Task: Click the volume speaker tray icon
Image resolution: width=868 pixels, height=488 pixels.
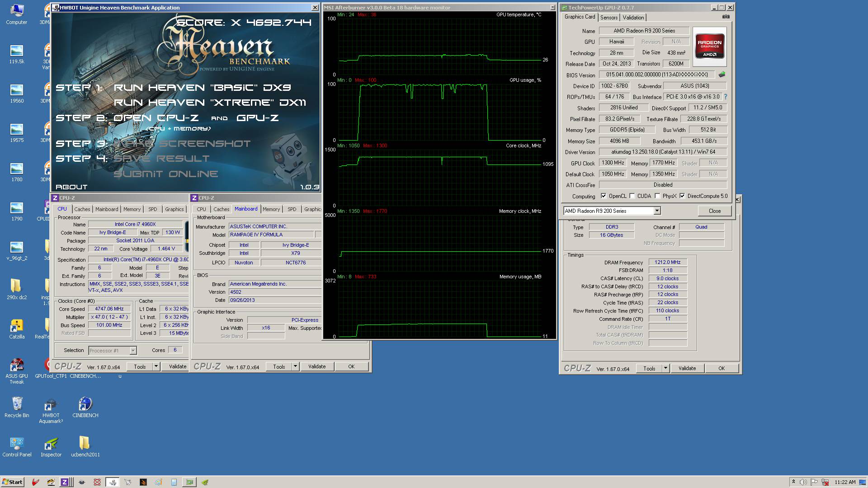Action: point(803,482)
